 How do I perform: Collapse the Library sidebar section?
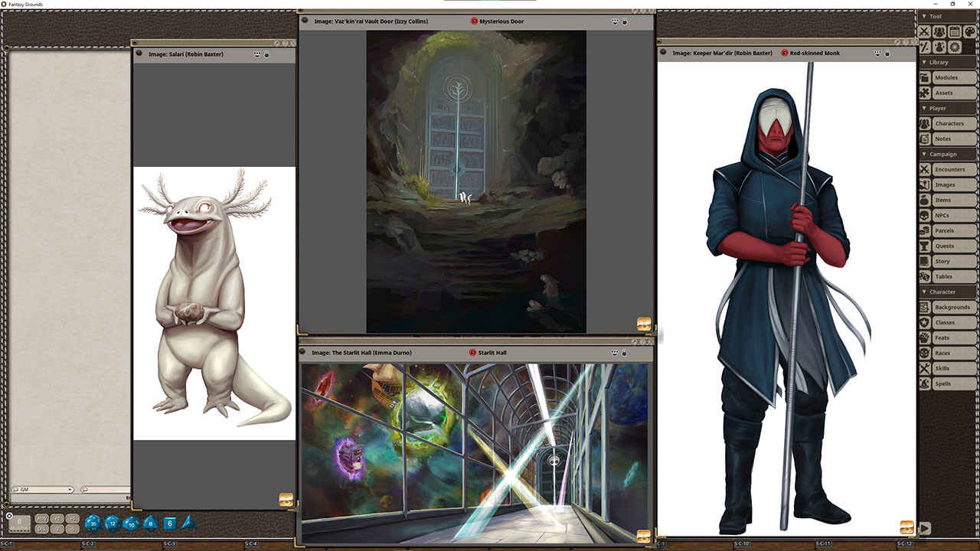click(x=924, y=62)
